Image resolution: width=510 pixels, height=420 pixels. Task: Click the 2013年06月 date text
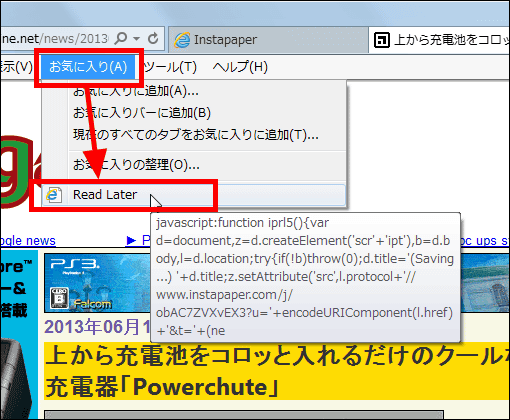pyautogui.click(x=97, y=327)
